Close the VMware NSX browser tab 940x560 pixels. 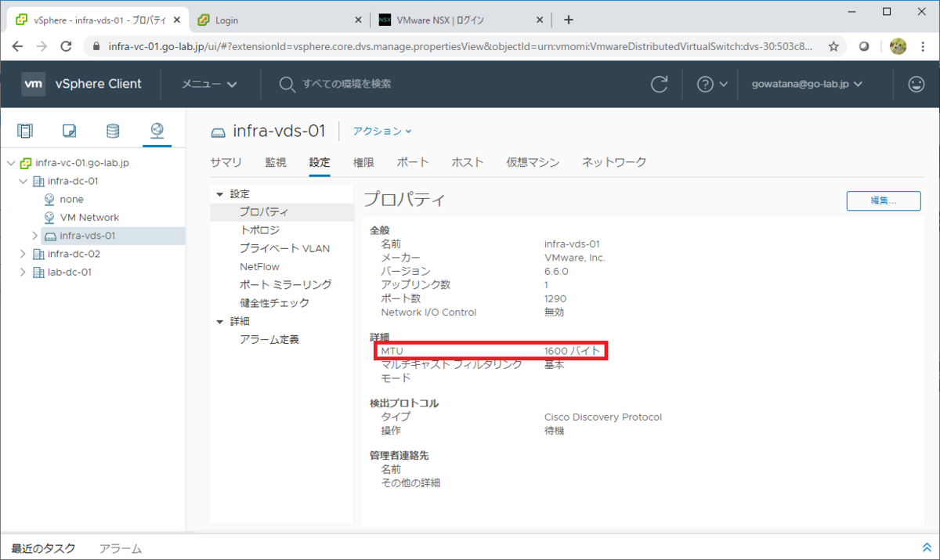[540, 20]
